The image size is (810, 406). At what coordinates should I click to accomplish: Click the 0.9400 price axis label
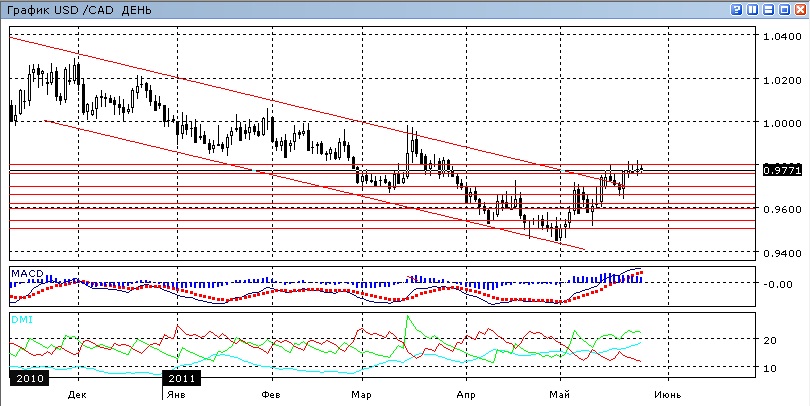coord(781,254)
